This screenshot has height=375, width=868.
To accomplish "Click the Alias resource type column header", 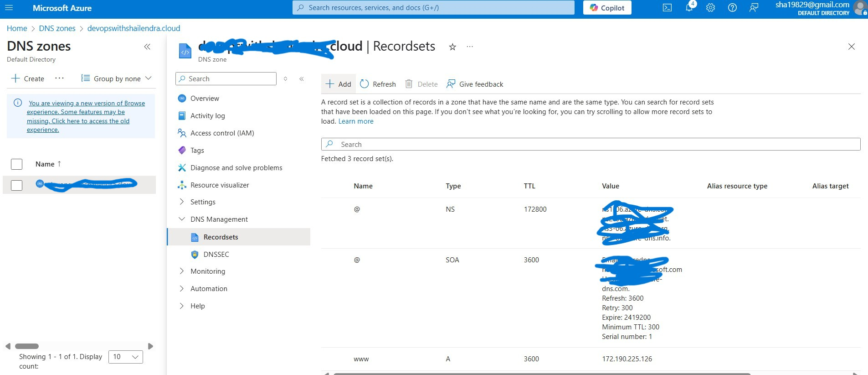I will tap(737, 186).
